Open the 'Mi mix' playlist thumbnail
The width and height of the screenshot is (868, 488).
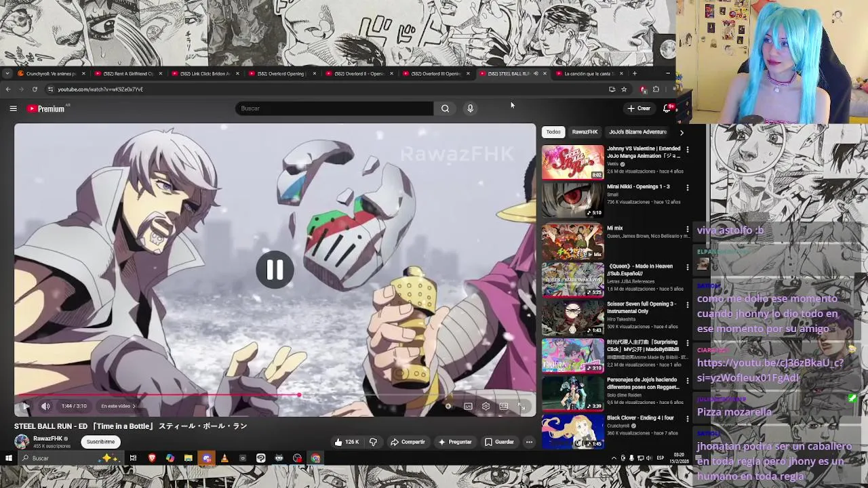point(572,241)
